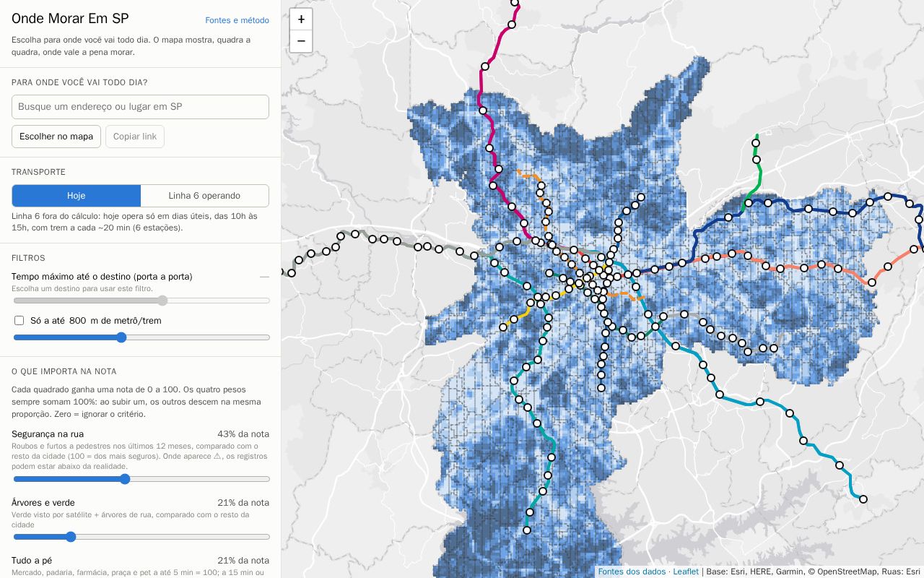Switch to Linha 6 operando option
Image resolution: width=924 pixels, height=578 pixels.
click(204, 196)
